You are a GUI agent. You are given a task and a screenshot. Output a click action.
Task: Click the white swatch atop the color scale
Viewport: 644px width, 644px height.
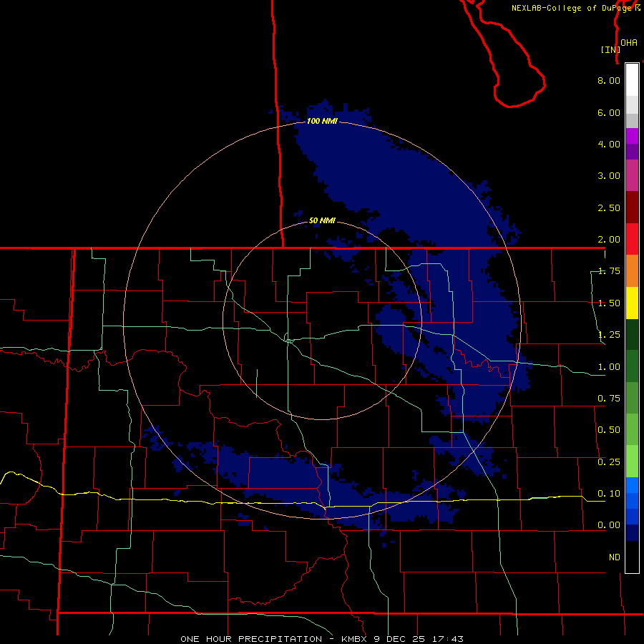tap(632, 79)
